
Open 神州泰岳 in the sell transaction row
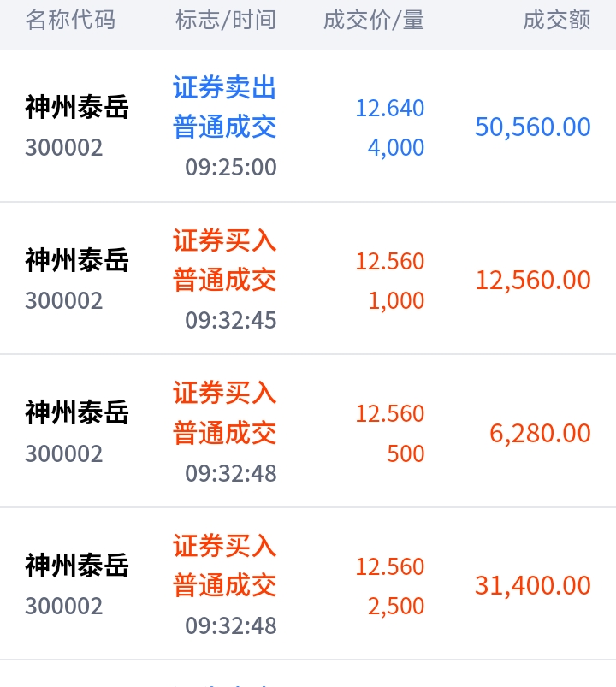[x=77, y=108]
